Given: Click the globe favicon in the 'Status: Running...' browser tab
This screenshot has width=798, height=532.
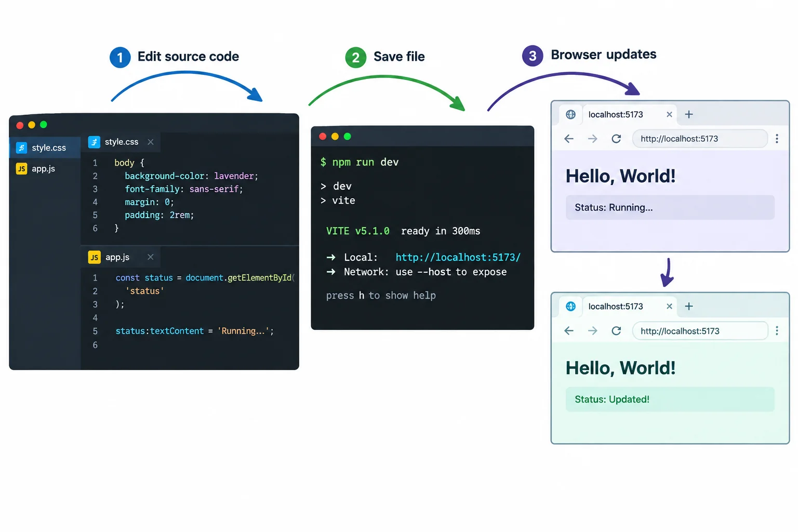Looking at the screenshot, I should click(570, 114).
